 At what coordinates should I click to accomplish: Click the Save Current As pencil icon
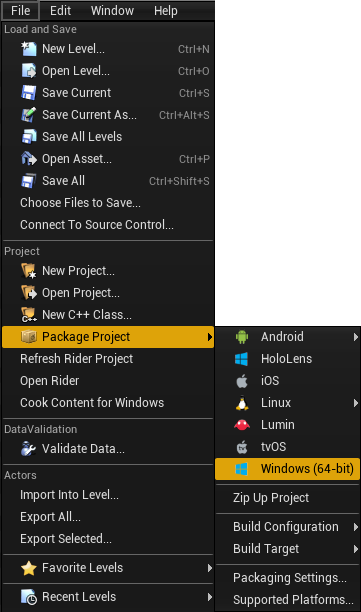point(28,115)
